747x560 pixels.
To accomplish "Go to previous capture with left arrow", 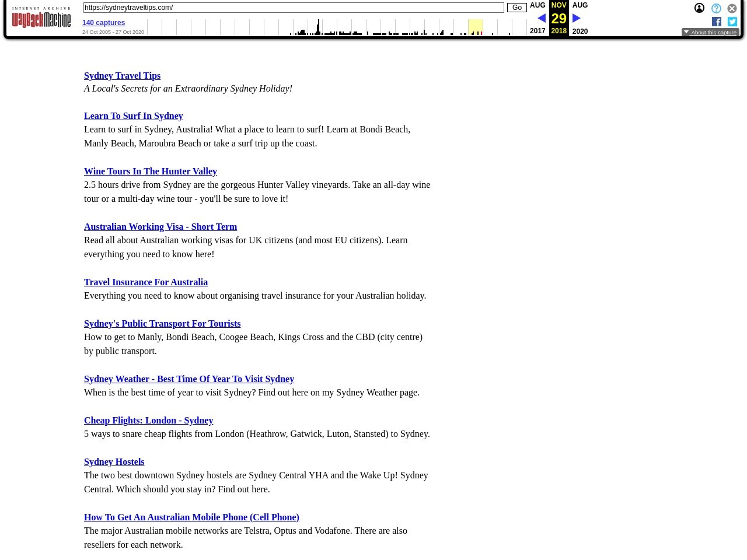I will coord(541,18).
